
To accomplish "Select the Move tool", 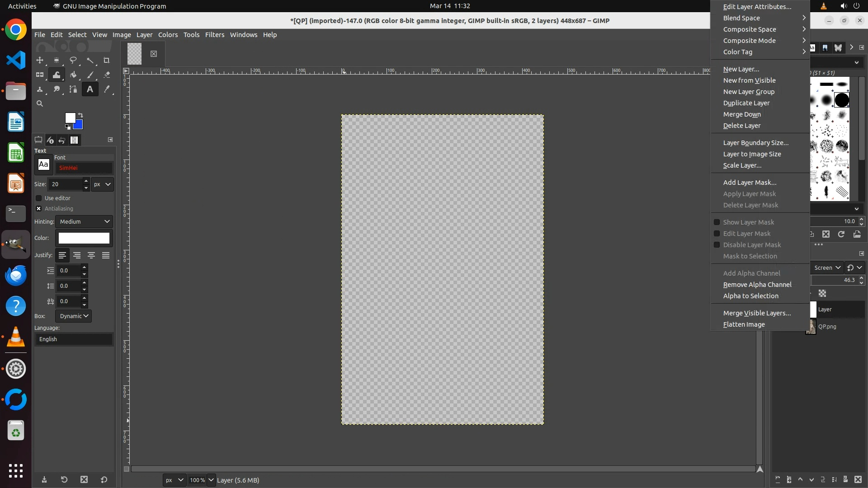I will tap(40, 60).
